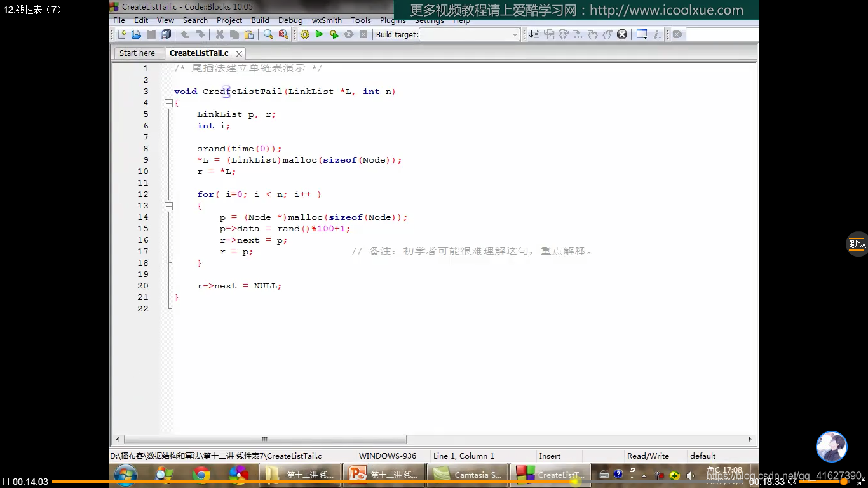Click the video player quality button at right
Image resolution: width=868 pixels, height=488 pixels.
[x=857, y=244]
